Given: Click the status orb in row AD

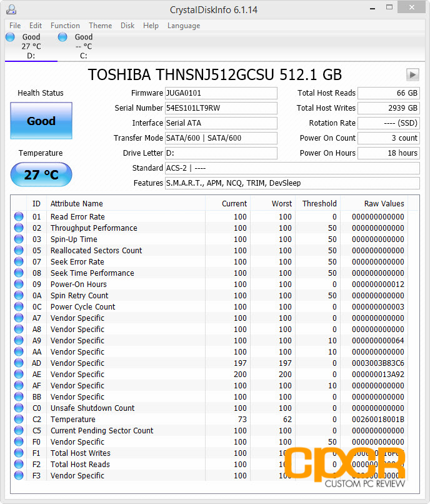Looking at the screenshot, I should (x=19, y=363).
